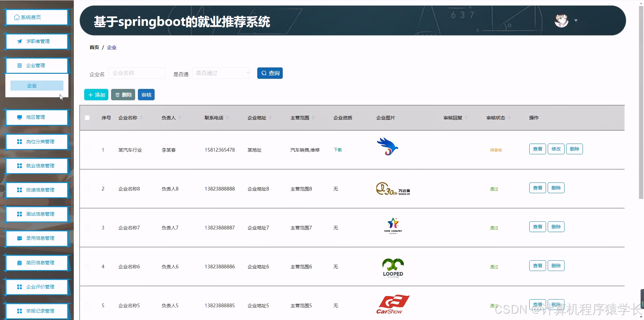This screenshot has width=644, height=320.
Task: Expand the 求职者管理 menu
Action: (37, 41)
